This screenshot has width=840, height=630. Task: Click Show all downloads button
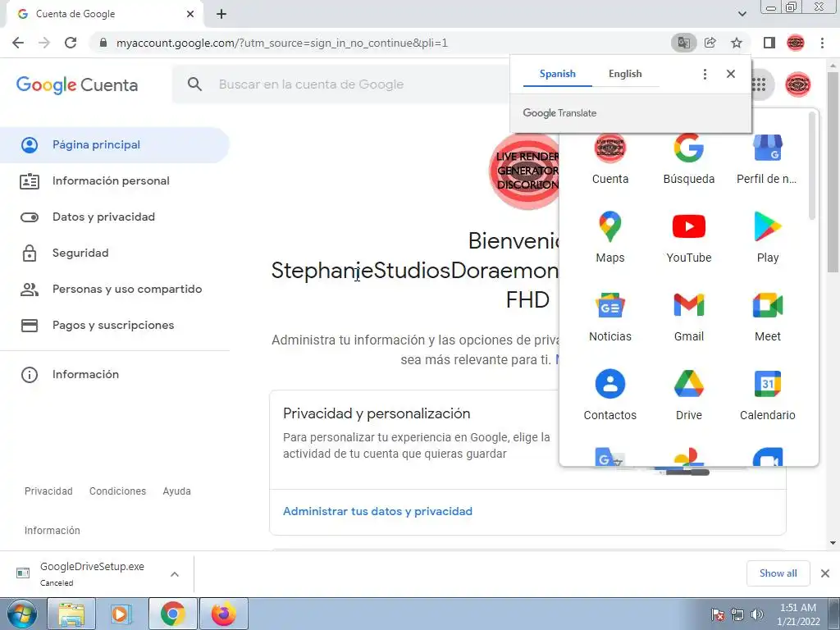tap(778, 573)
